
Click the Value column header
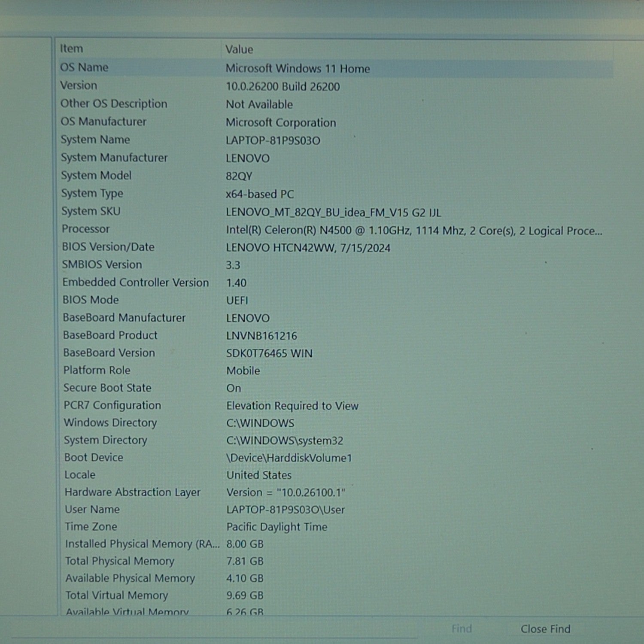(417, 49)
